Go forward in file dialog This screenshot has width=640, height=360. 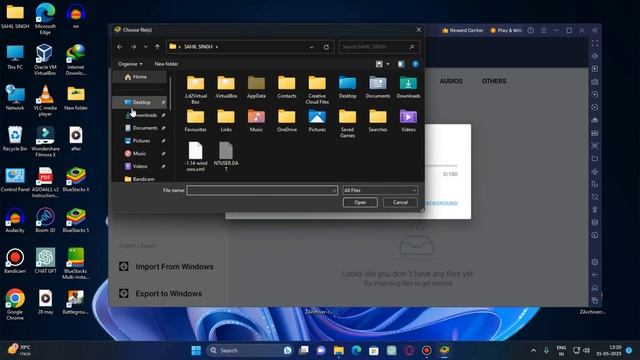coord(133,47)
